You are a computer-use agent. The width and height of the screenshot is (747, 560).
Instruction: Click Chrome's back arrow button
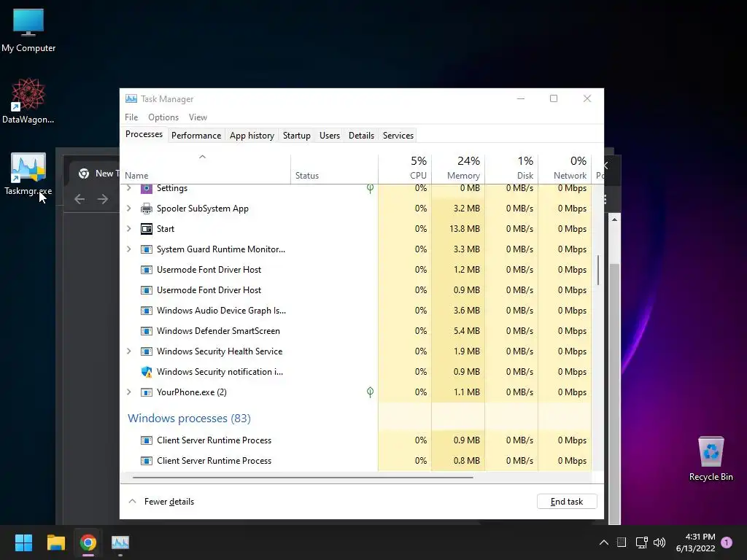[80, 199]
